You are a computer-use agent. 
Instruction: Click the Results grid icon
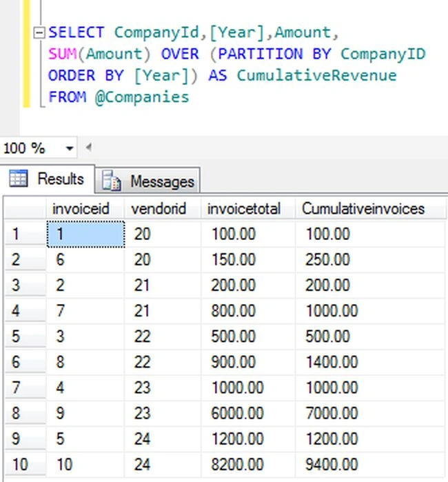[x=19, y=179]
